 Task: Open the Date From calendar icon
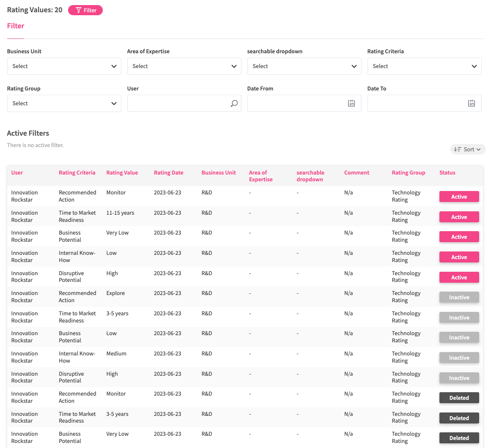coord(351,104)
